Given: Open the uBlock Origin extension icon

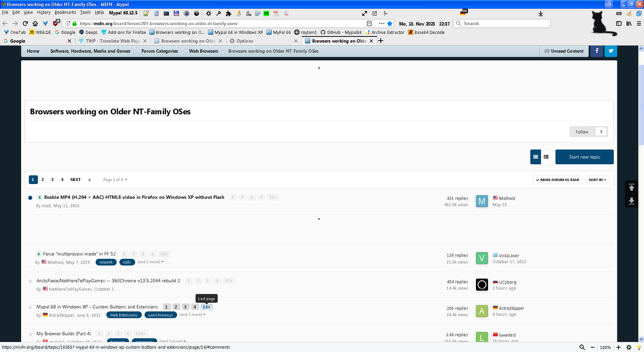Looking at the screenshot, I should point(56,23).
